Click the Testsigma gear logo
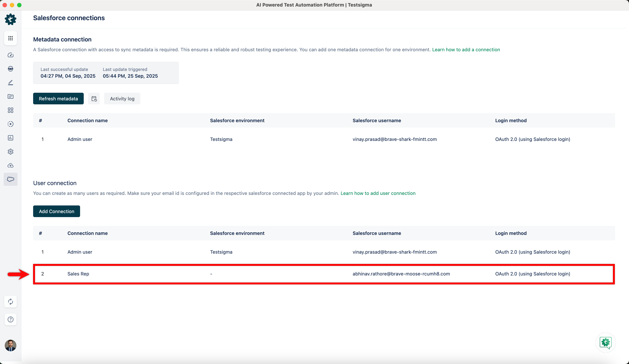The image size is (629, 364). click(11, 19)
